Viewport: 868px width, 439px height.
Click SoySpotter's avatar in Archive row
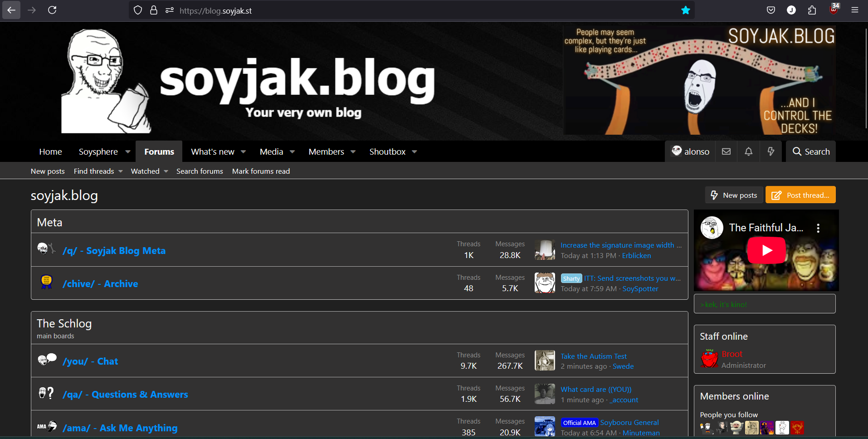545,283
